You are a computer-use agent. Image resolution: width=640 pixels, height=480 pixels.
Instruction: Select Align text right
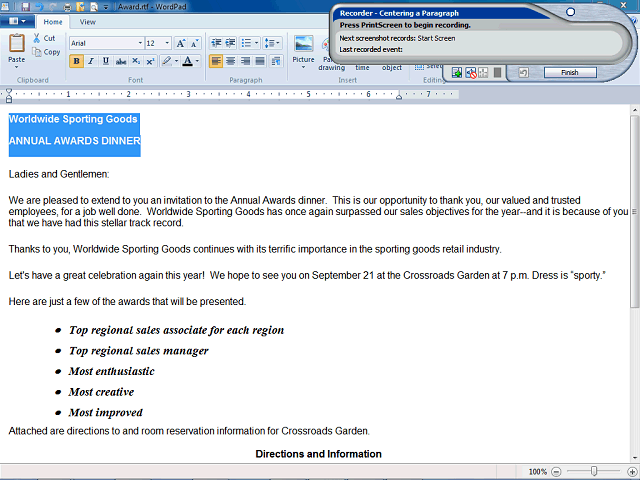tap(245, 61)
